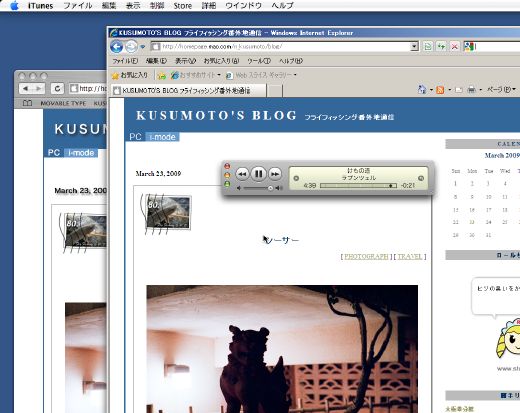520x413 pixels.
Task: Click the printer icon in IE command bar
Action: (471, 89)
